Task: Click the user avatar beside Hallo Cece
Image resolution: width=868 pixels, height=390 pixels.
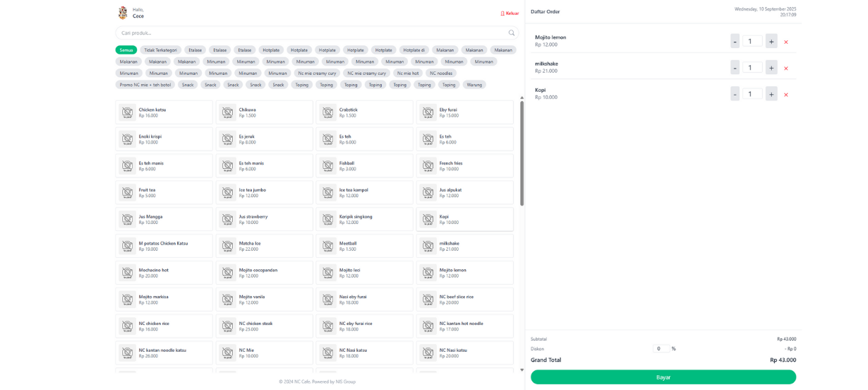Action: [x=123, y=13]
